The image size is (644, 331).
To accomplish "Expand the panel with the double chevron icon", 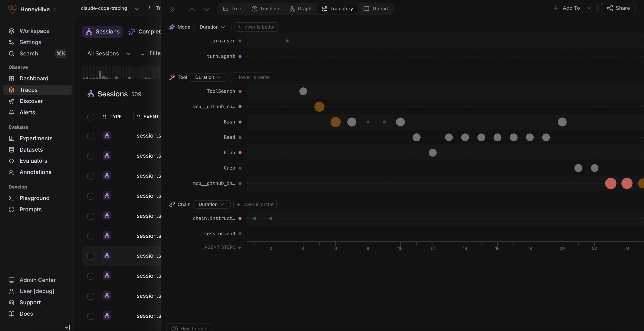I will [x=172, y=9].
